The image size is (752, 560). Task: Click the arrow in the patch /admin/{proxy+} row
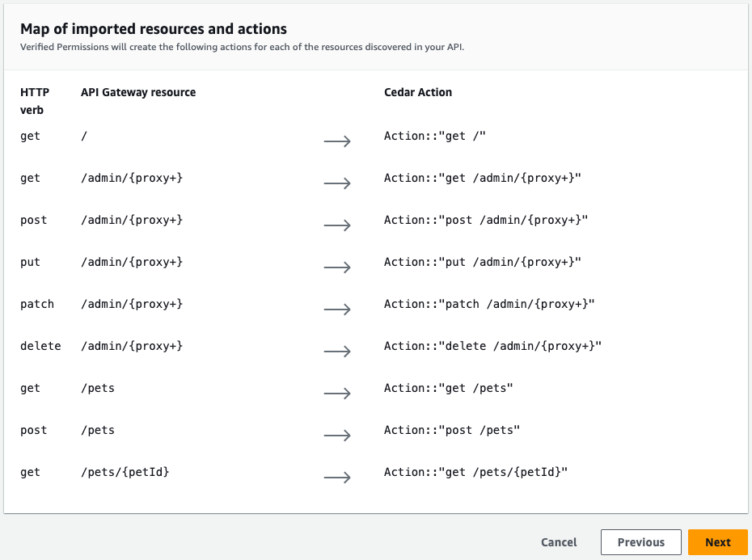pos(337,309)
